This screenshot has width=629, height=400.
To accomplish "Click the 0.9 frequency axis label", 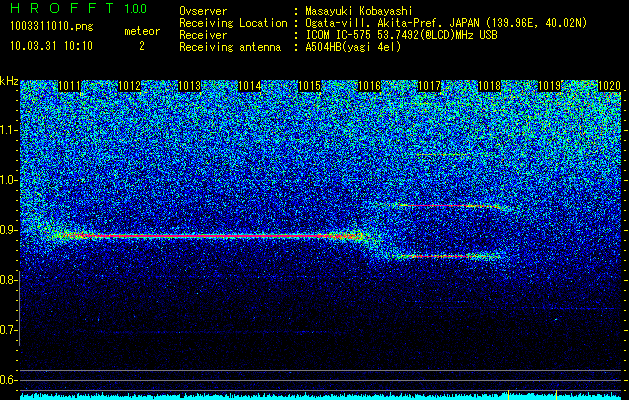I will (x=7, y=230).
